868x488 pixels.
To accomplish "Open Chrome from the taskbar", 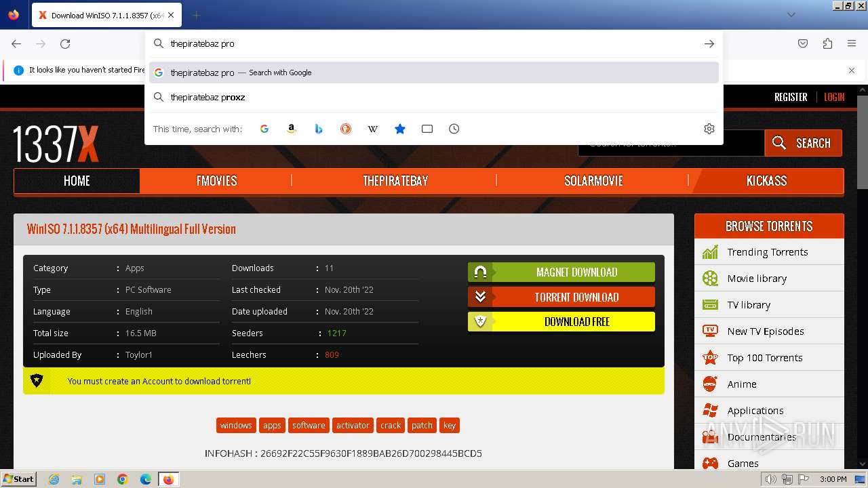I will tap(123, 479).
